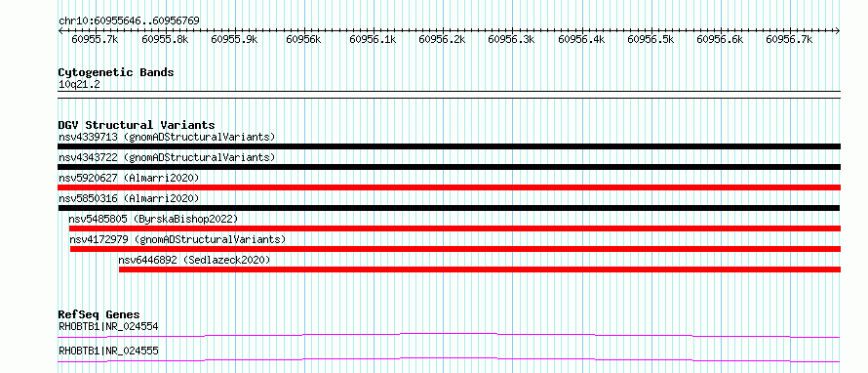Open variant label nsv4343722 (gnomADStructuralVariants)
The height and width of the screenshot is (373, 868).
tap(167, 157)
